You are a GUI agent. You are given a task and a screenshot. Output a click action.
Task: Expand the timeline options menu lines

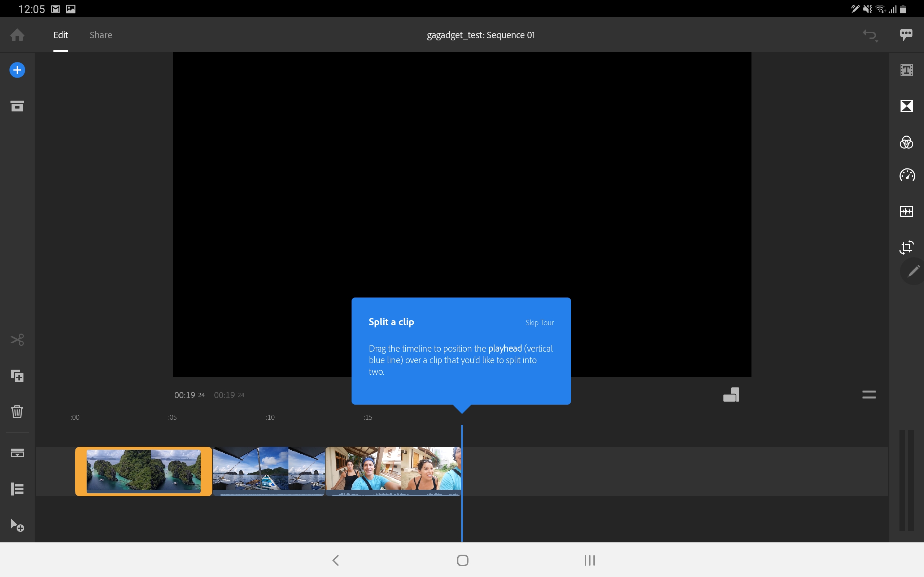click(x=869, y=395)
